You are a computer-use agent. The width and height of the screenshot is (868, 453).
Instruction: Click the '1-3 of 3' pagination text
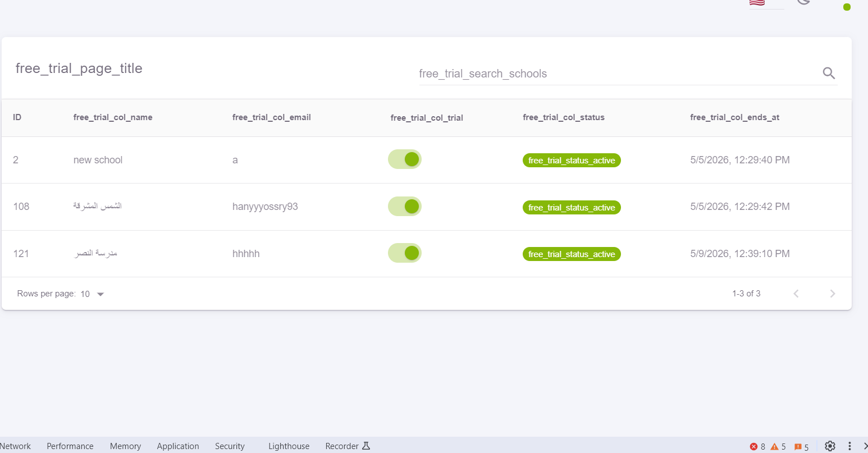(x=746, y=294)
